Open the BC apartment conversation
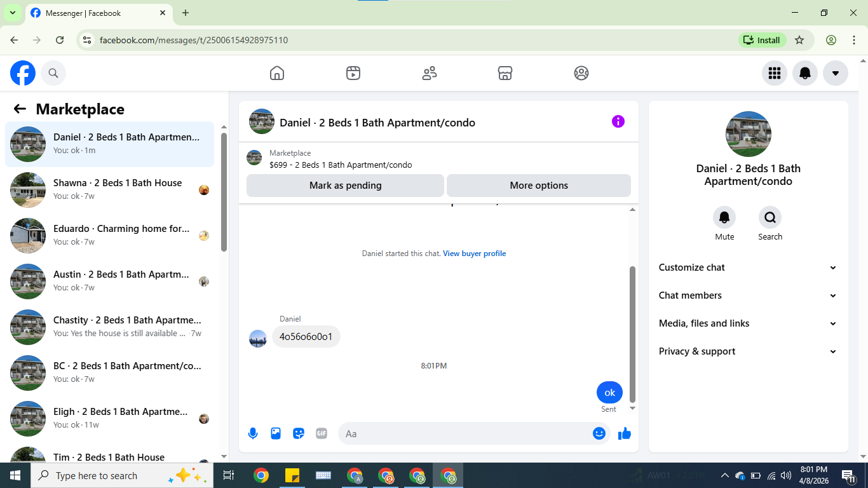868x488 pixels. [x=110, y=373]
